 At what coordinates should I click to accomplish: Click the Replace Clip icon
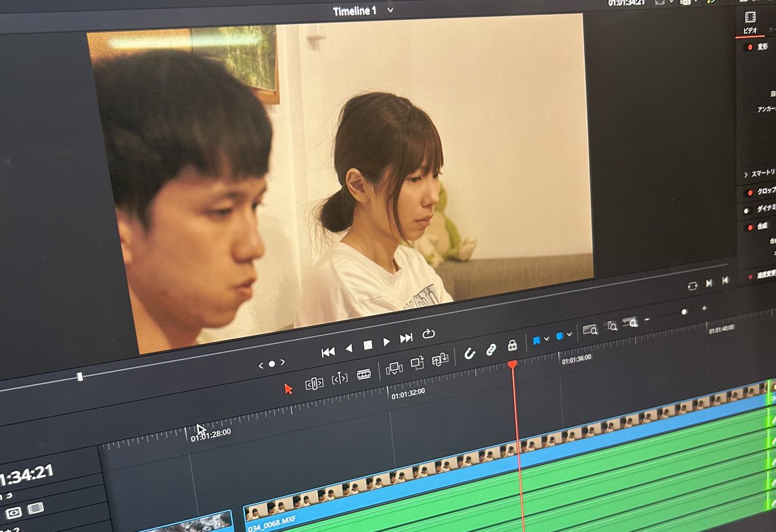click(x=440, y=359)
